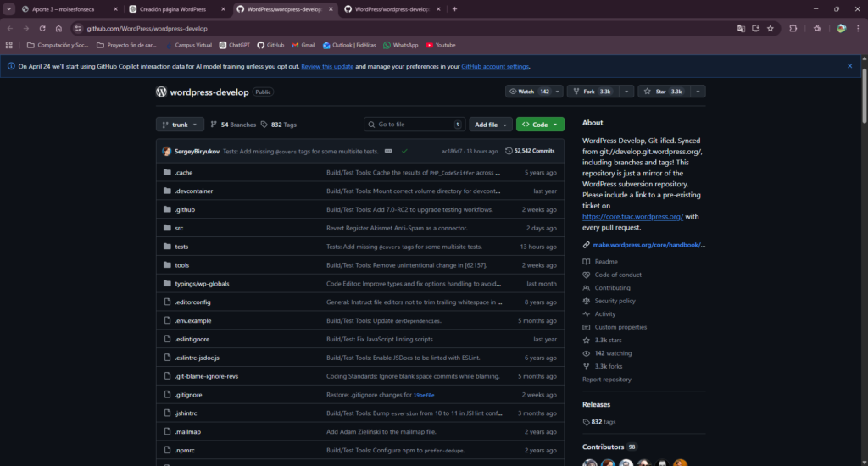Open new tab with plus button

coord(455,8)
